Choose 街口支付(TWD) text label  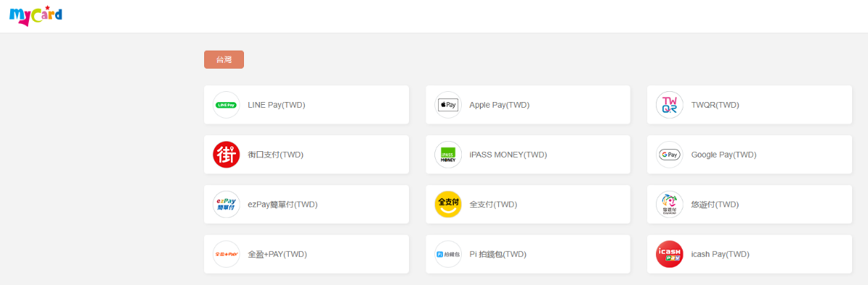point(276,154)
